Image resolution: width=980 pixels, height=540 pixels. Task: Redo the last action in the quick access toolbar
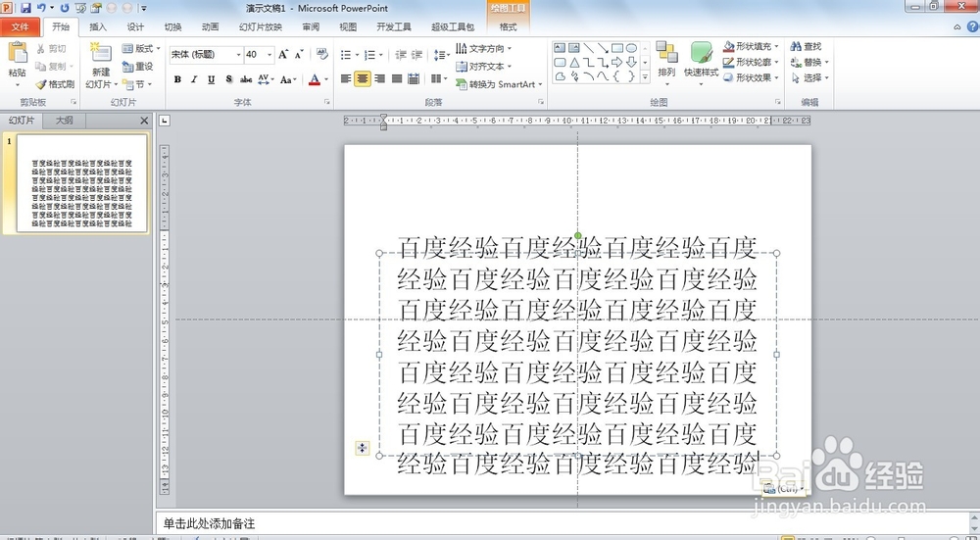tap(65, 8)
